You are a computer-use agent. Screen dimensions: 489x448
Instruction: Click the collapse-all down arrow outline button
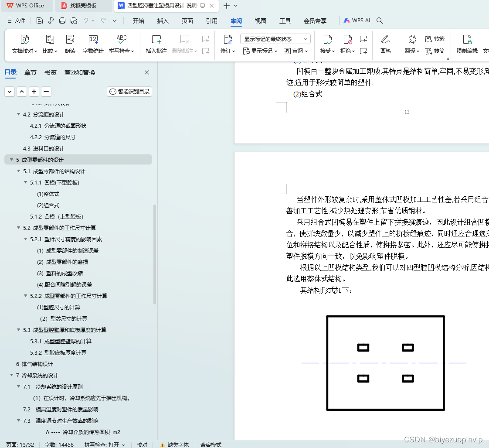click(x=10, y=92)
